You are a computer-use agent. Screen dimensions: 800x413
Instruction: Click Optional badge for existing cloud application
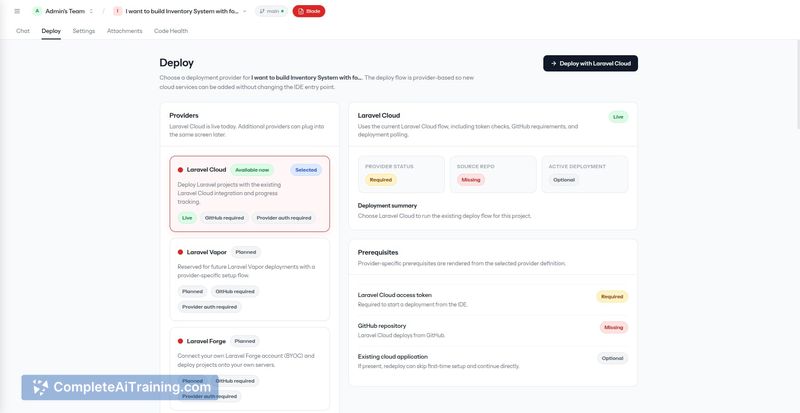click(612, 358)
